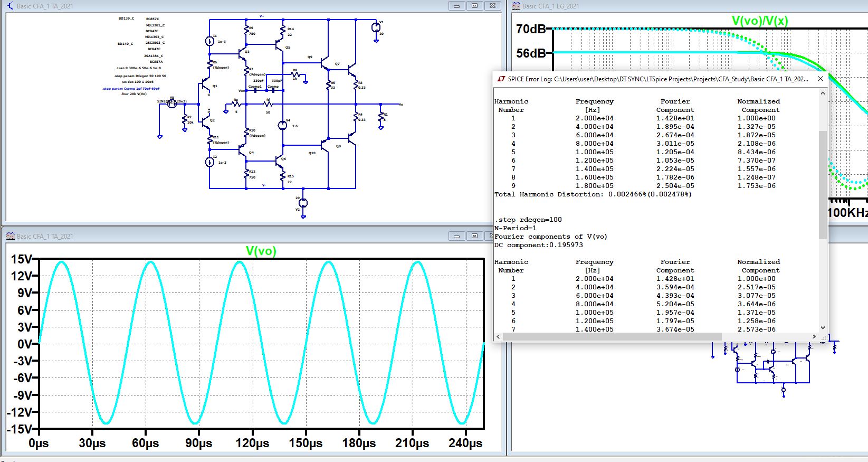Click error log horizontal scrollbar right arrow
The height and width of the screenshot is (462, 868).
coord(814,336)
